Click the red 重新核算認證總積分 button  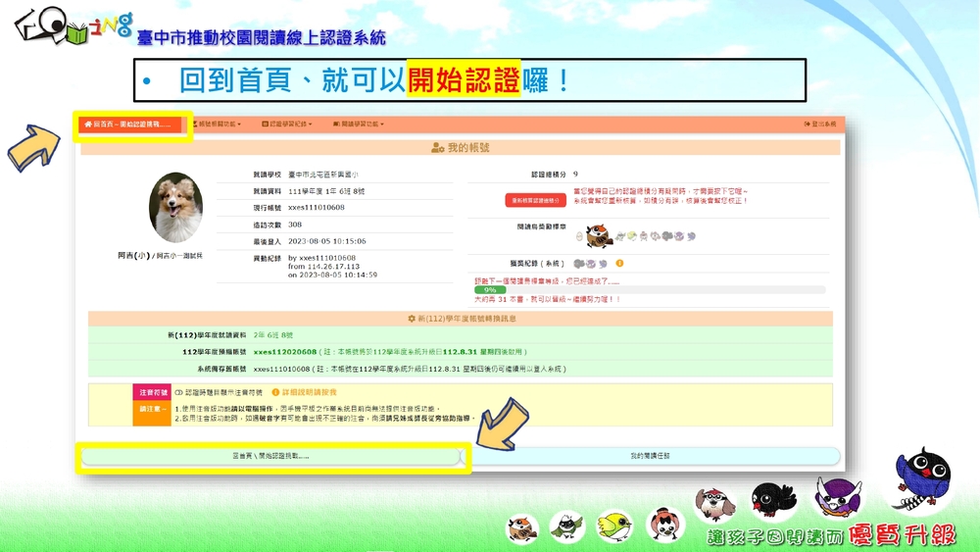[x=536, y=201]
